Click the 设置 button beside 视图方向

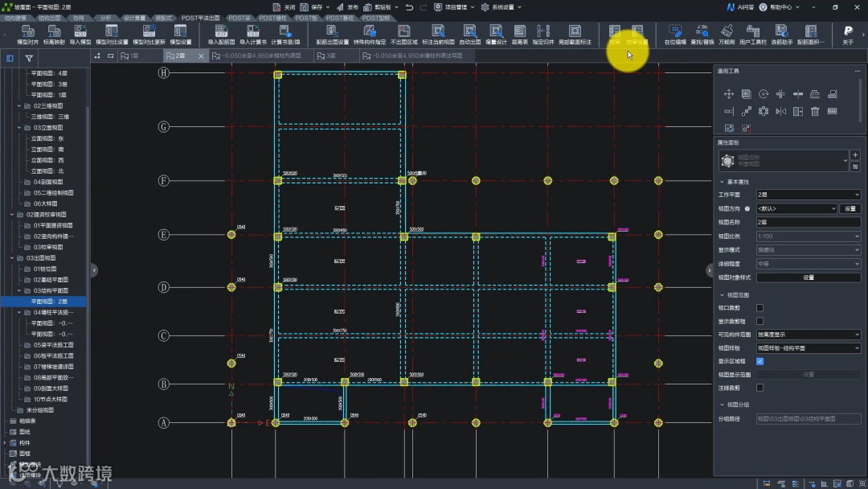tap(850, 208)
